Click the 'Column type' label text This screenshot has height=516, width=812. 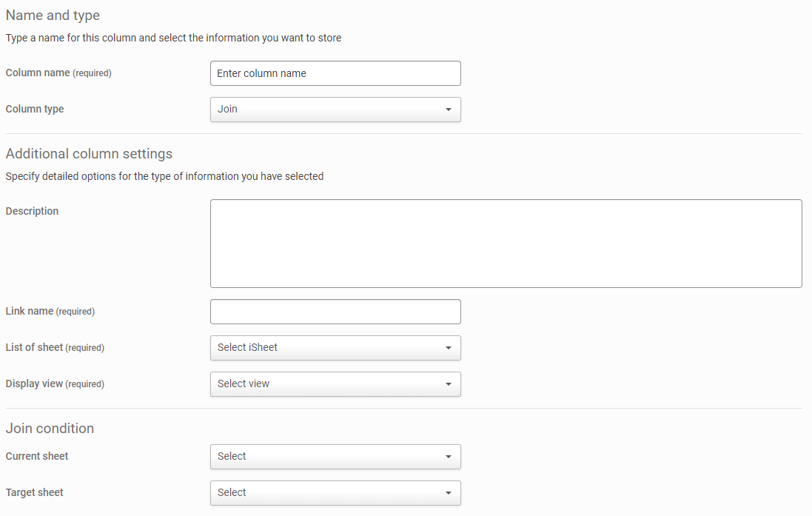35,110
